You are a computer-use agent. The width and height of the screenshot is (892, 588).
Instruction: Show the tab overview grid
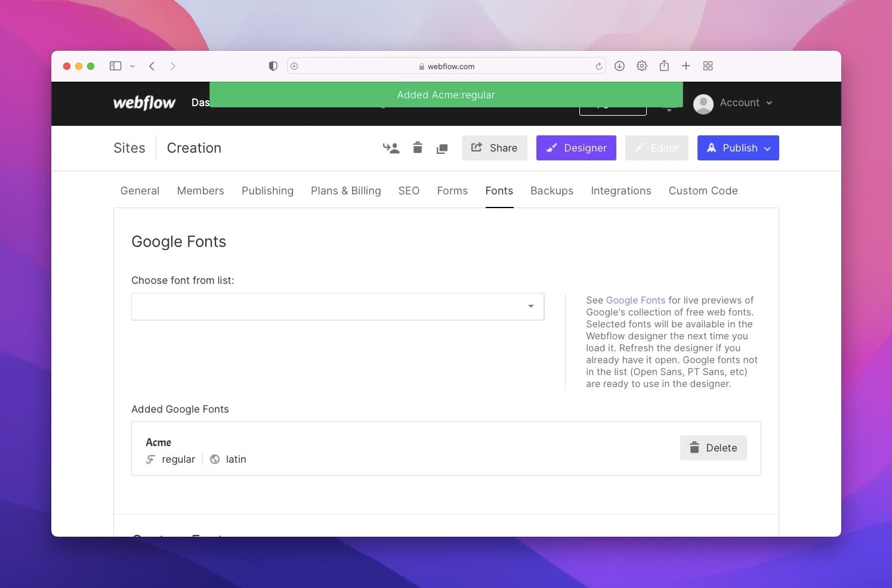tap(708, 66)
